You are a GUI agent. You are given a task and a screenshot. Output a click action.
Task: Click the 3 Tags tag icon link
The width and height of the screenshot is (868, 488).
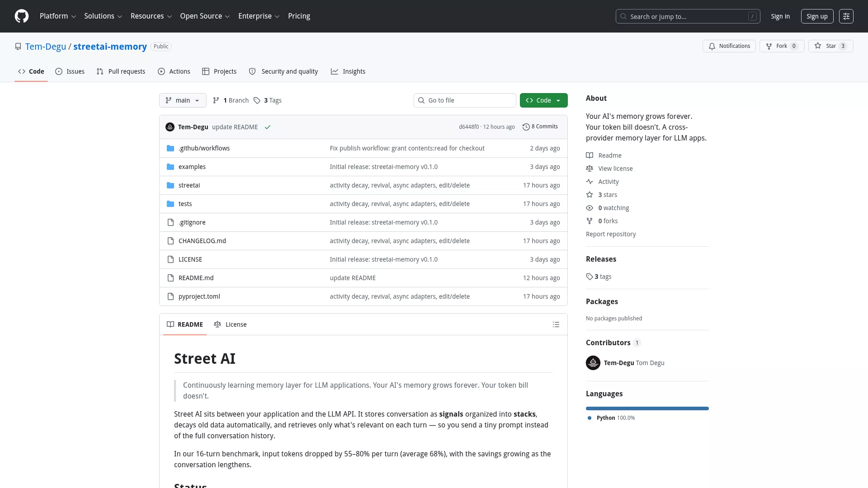(x=268, y=100)
